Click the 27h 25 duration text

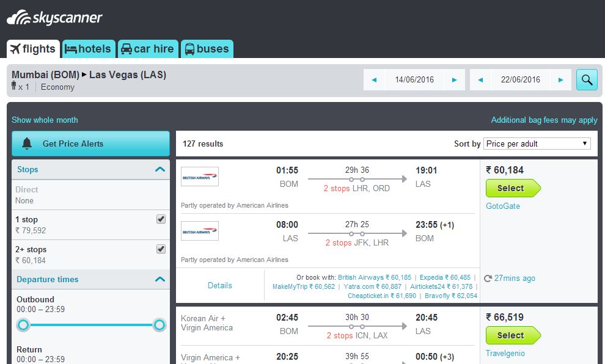click(x=357, y=224)
